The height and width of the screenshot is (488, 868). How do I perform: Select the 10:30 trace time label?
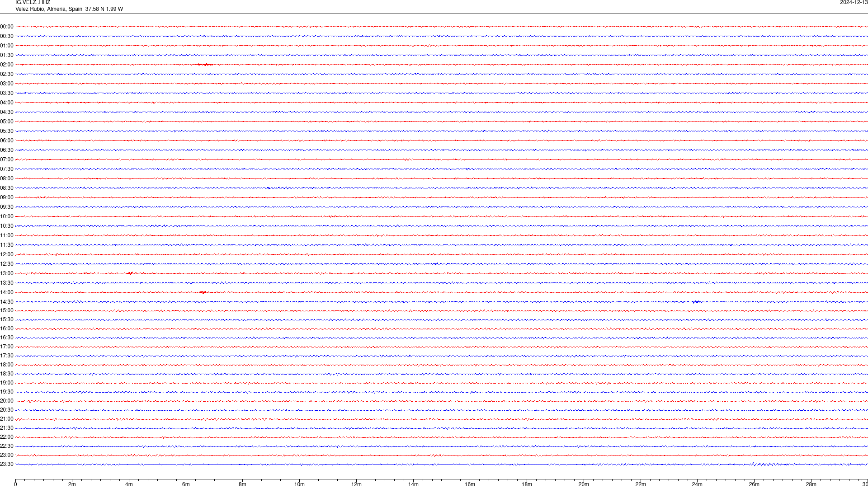[7, 226]
